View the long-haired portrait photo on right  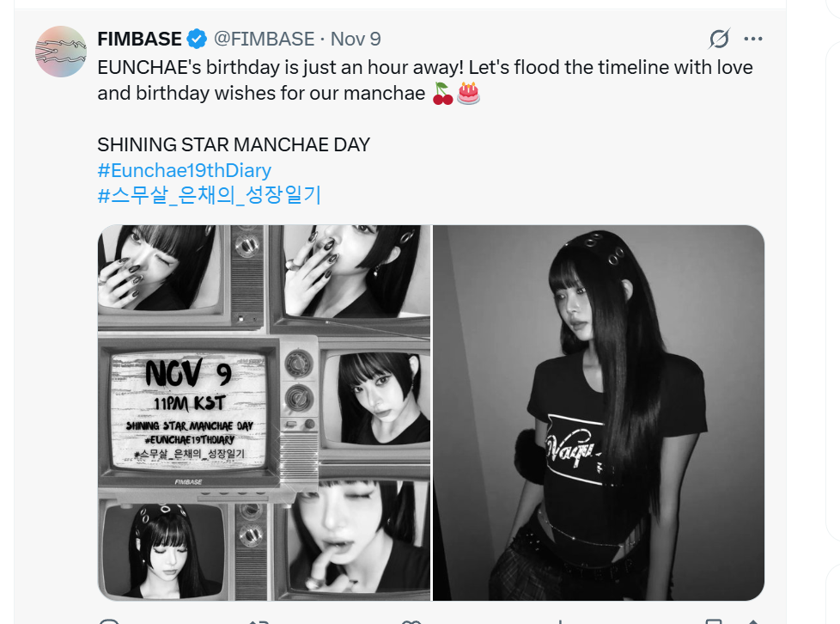pos(599,413)
